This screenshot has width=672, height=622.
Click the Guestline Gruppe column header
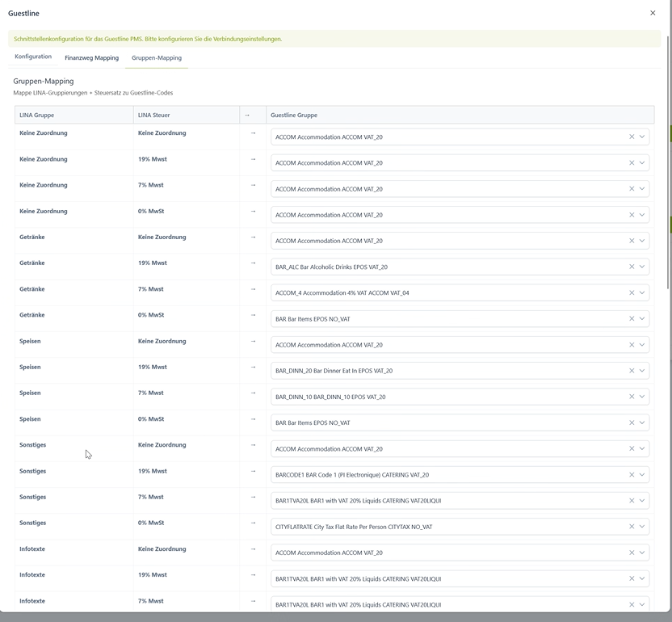(x=460, y=115)
